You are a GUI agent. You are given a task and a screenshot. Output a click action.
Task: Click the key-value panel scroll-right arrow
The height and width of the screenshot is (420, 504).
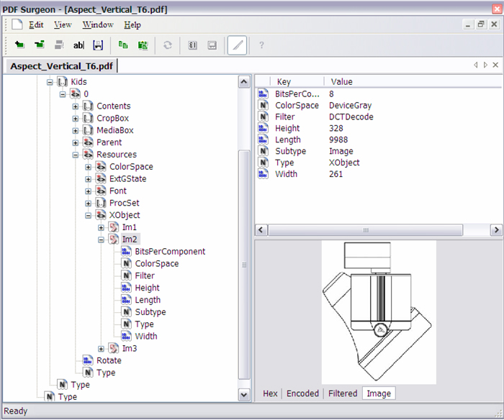496,230
